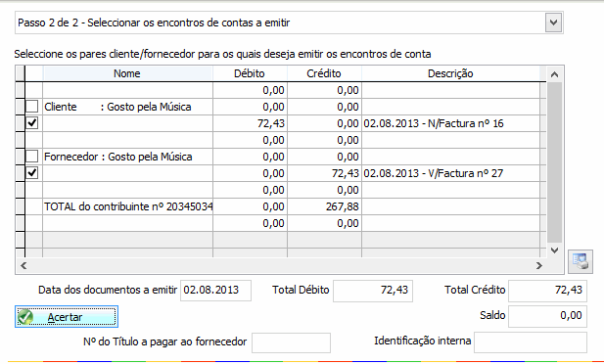Select the TOTAL do contribuinte nº row text
The height and width of the screenshot is (364, 604).
tap(128, 206)
